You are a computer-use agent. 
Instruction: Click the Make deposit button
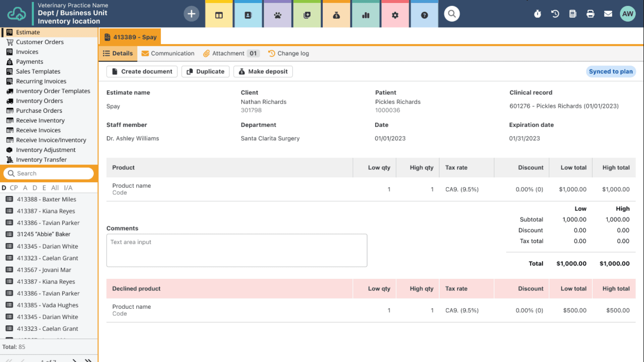pyautogui.click(x=263, y=71)
